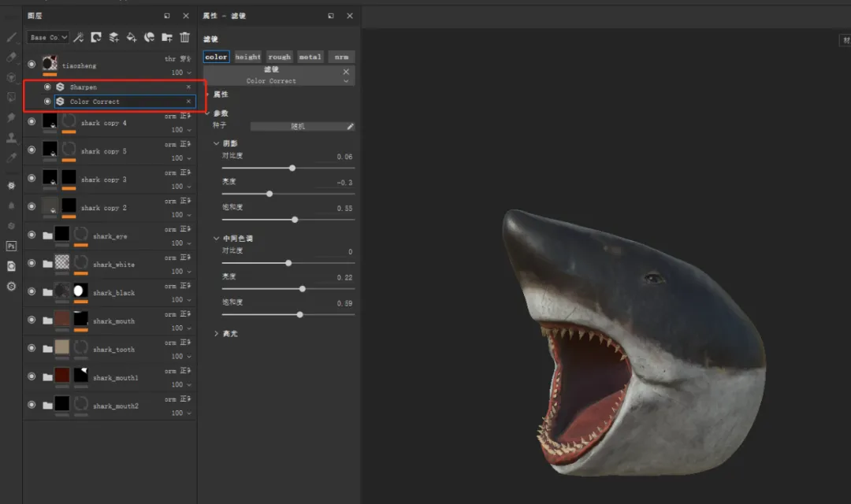
Task: Delete the selected layer with trash icon
Action: [185, 37]
